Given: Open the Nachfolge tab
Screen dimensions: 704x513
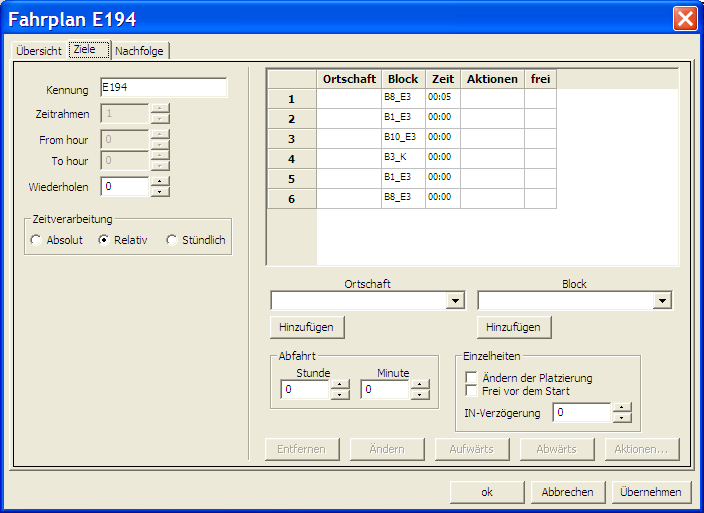Looking at the screenshot, I should tap(140, 51).
